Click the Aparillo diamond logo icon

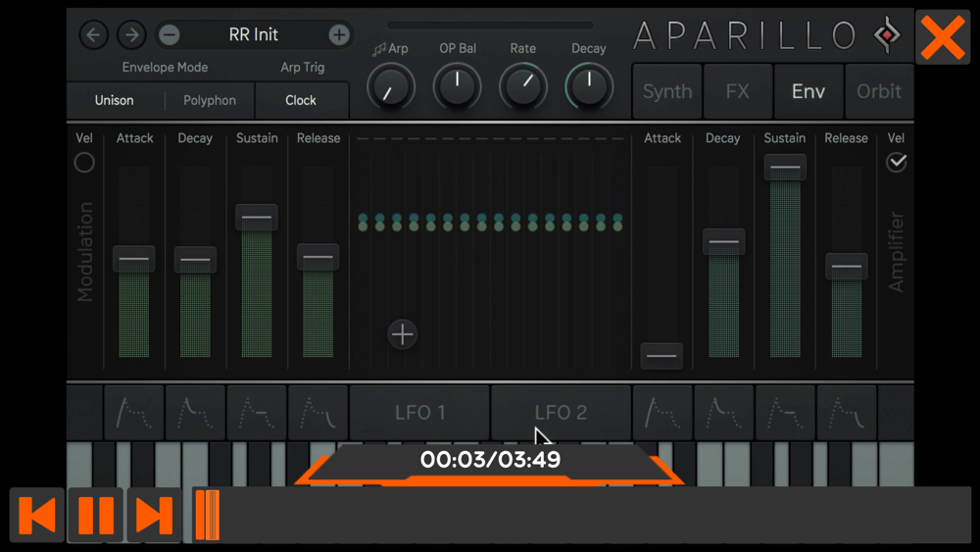[888, 35]
